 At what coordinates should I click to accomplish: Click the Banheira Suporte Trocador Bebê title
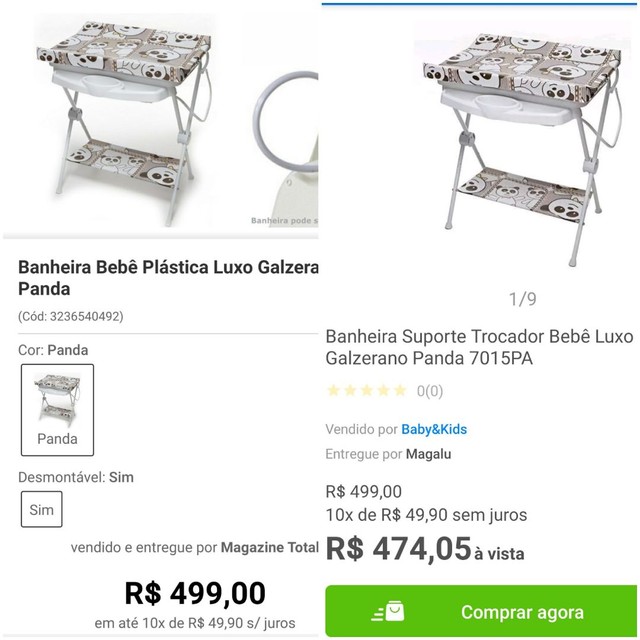pos(480,347)
